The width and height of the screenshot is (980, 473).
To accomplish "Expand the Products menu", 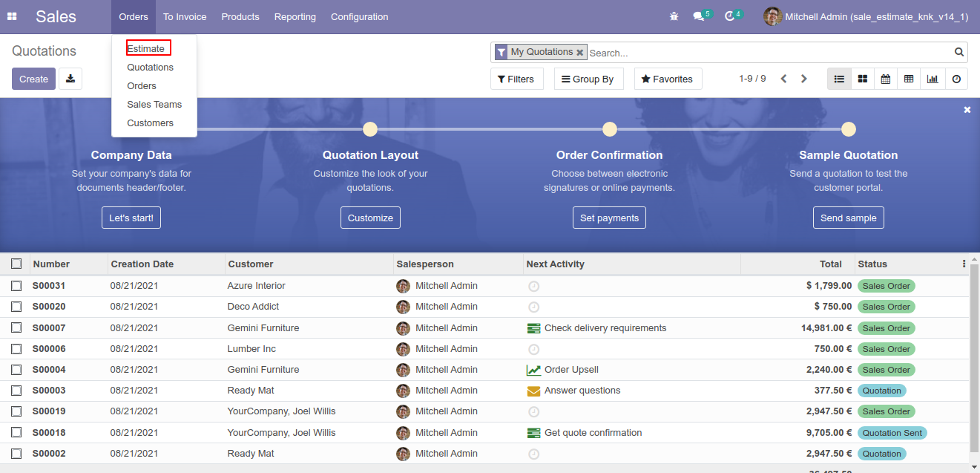I will pos(240,16).
